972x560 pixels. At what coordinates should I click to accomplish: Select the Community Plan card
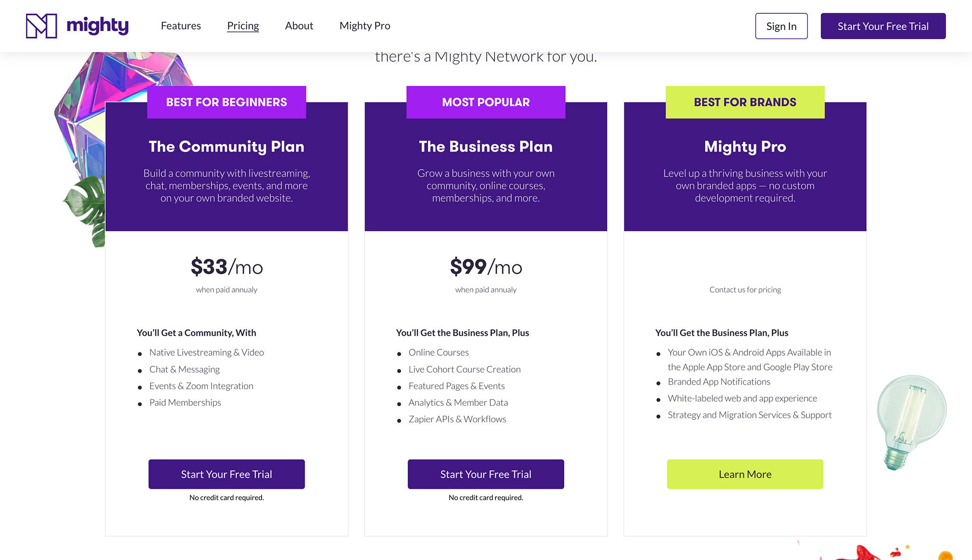(x=226, y=147)
